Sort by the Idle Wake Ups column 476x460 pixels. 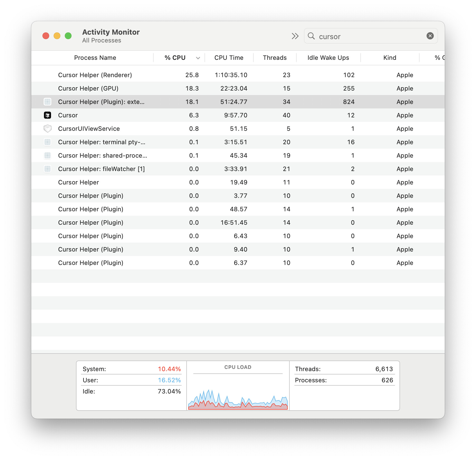click(x=328, y=58)
